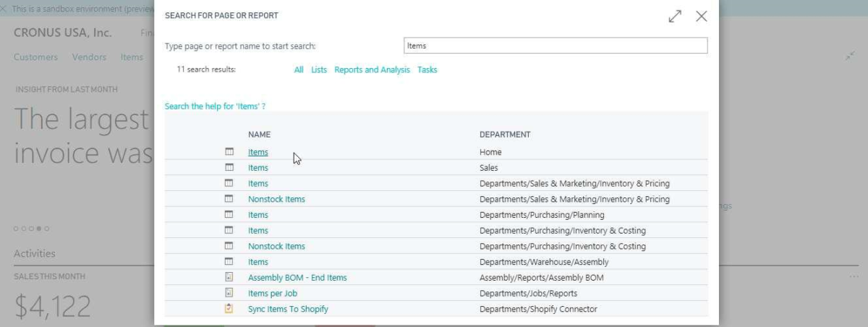The image size is (868, 327).
Task: Open Items link in the Sales department
Action: 258,168
